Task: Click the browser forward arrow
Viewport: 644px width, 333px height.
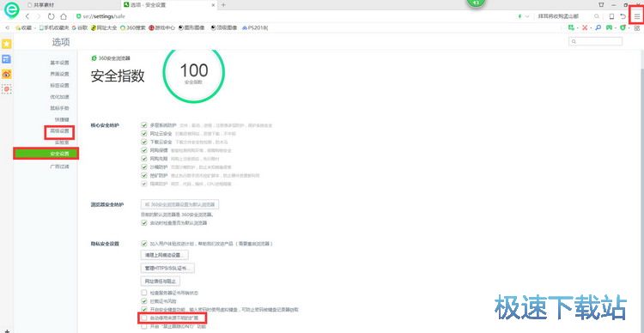Action: point(38,16)
